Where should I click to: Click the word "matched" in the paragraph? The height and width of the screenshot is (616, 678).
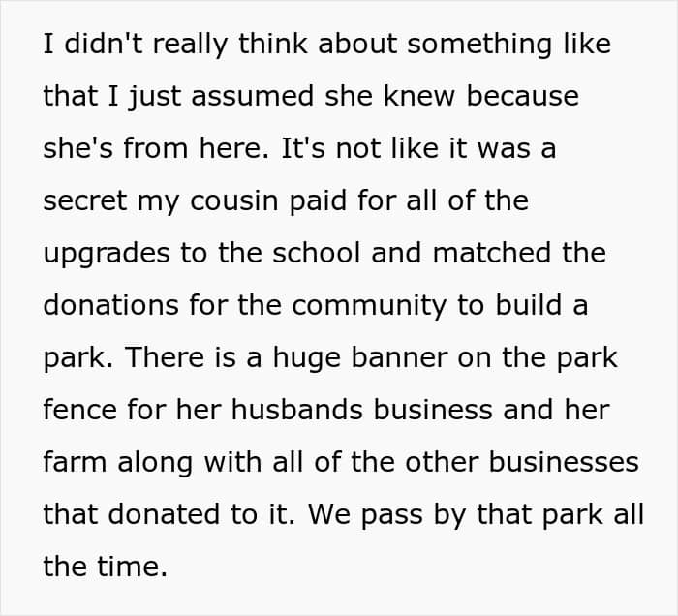point(492,253)
